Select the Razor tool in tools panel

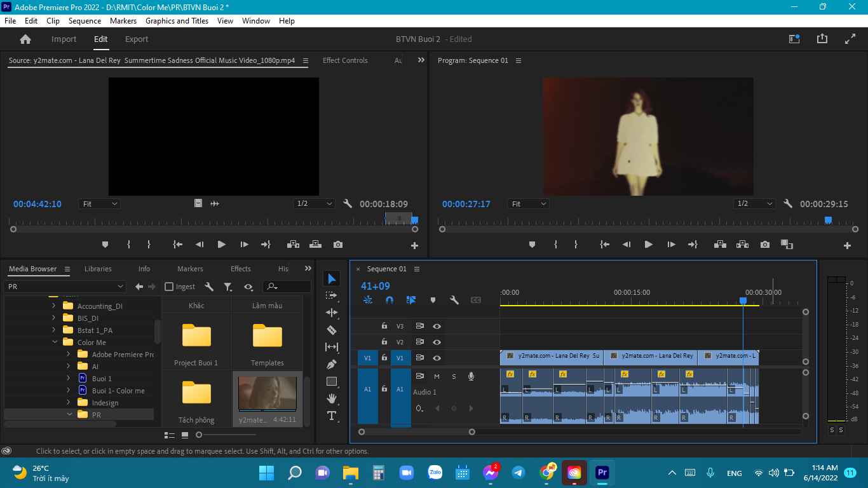click(332, 330)
